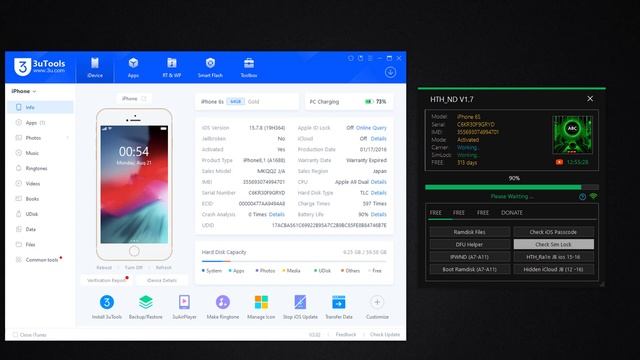The image size is (640, 360).
Task: Click the 3uTools logo
Action: click(x=40, y=67)
